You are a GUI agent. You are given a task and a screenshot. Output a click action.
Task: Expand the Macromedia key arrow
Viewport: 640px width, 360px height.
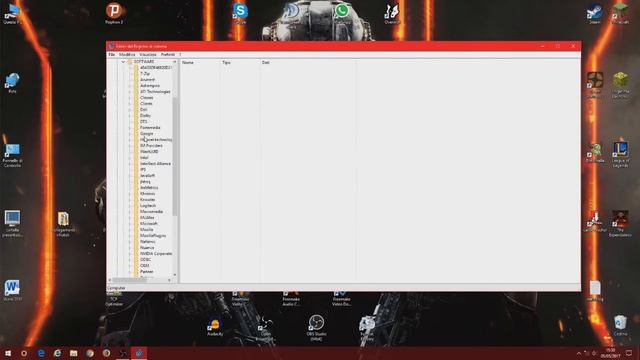[130, 211]
